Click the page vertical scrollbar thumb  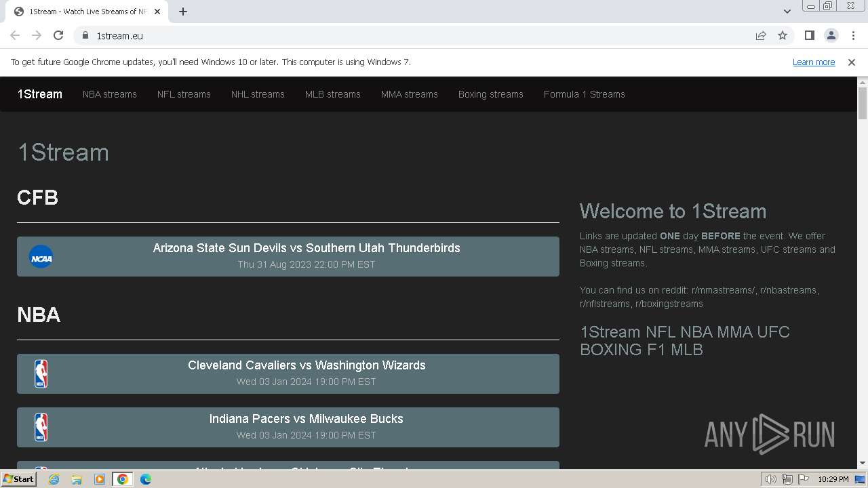point(863,103)
